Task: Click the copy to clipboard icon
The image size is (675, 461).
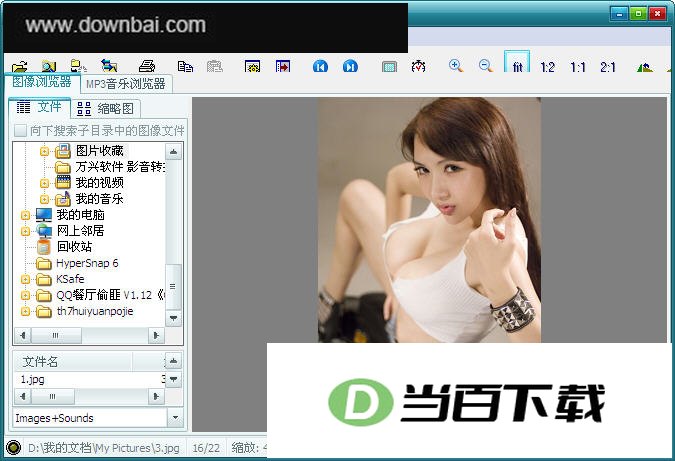Action: point(185,66)
